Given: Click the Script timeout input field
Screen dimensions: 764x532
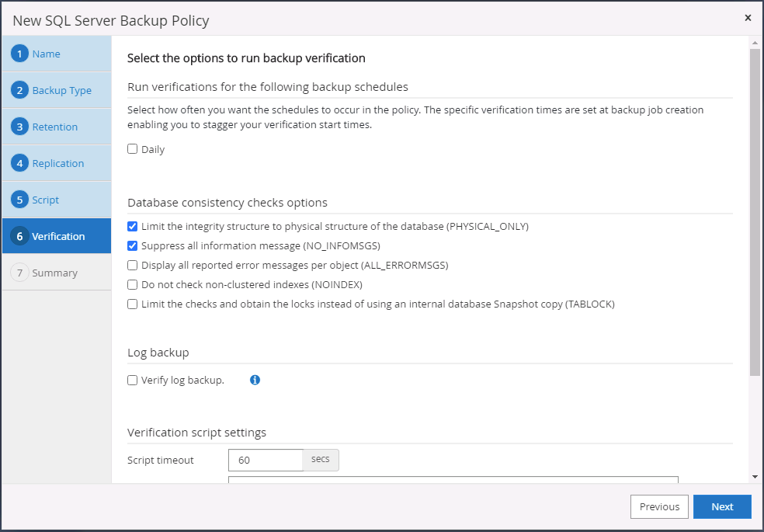Looking at the screenshot, I should click(265, 460).
